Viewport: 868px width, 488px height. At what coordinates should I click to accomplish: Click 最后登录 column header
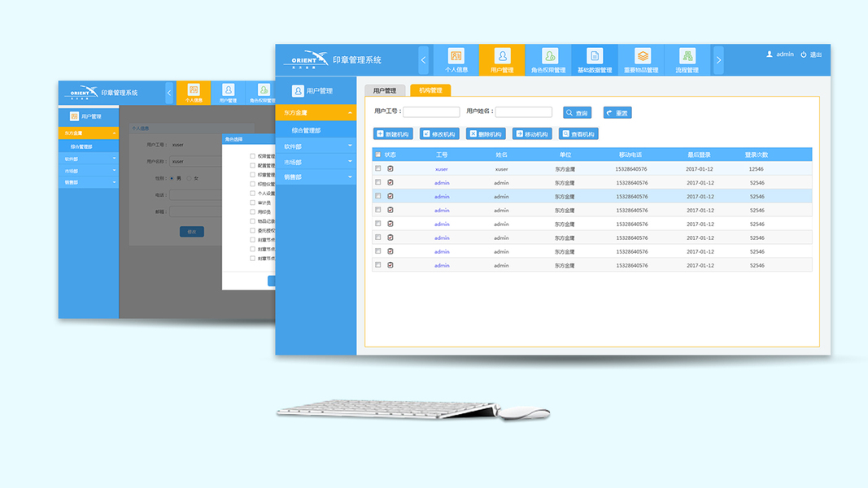(699, 155)
